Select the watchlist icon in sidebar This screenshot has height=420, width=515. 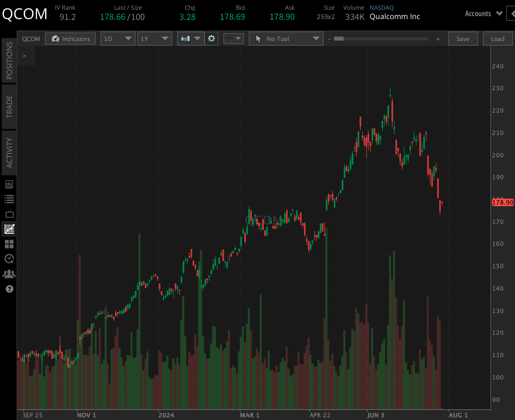coord(9,199)
